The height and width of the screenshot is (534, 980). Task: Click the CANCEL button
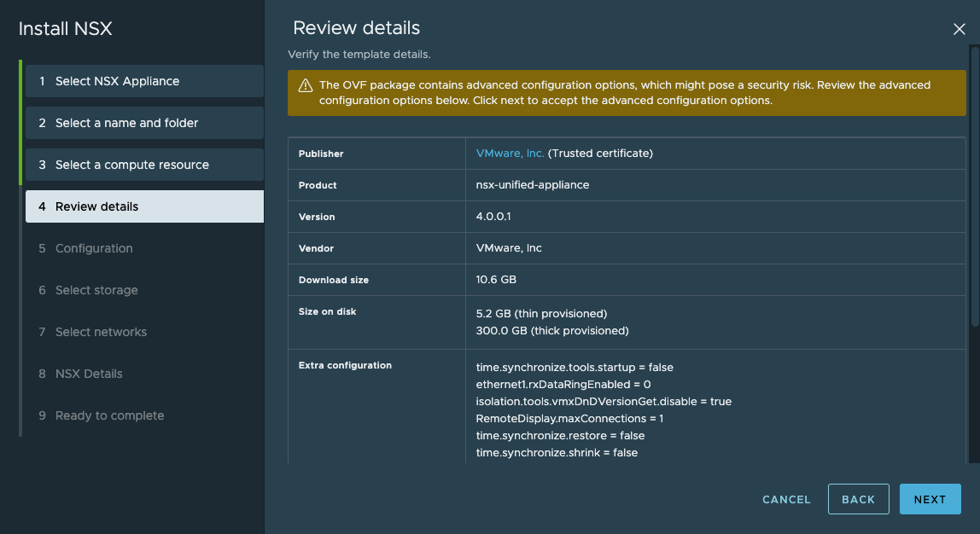[786, 499]
